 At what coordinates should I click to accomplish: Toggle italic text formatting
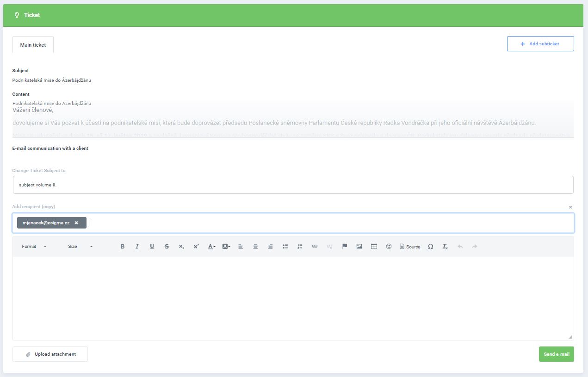137,247
